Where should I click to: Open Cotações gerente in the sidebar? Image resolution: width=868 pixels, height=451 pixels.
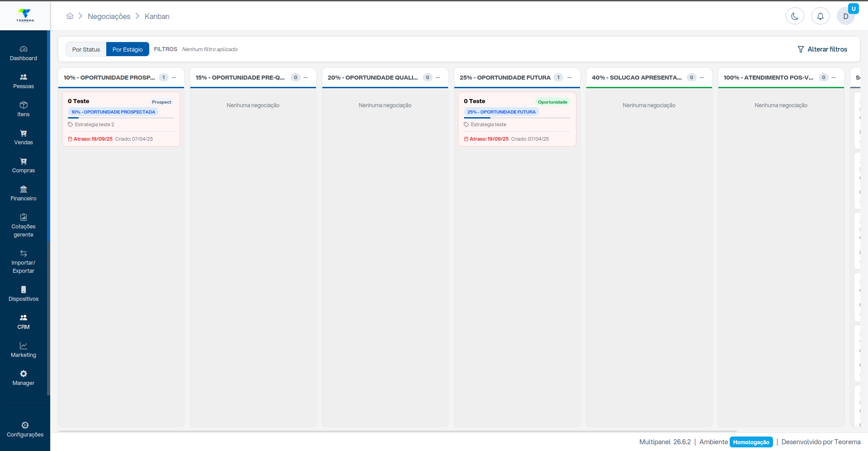point(24,226)
